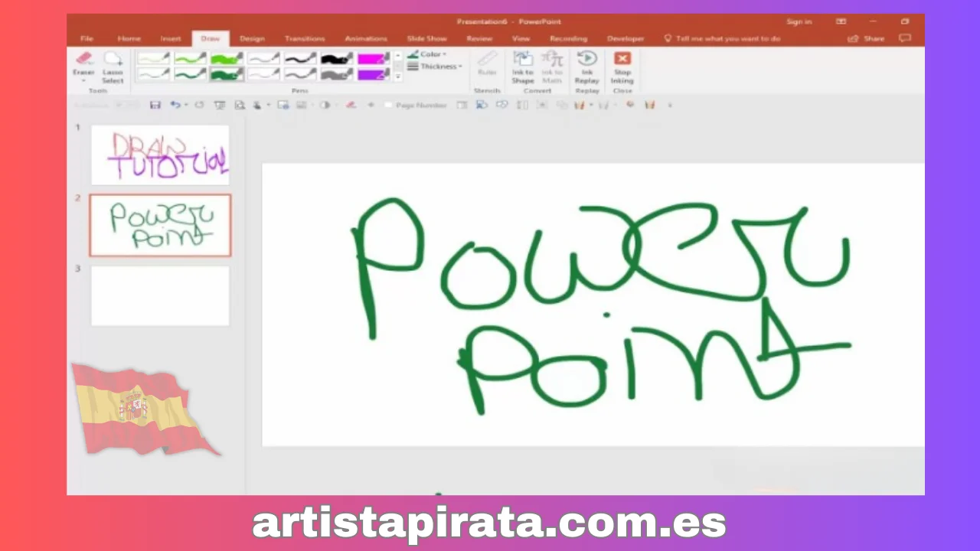Select the purple highlighter in the bottom row
The image size is (980, 551).
[x=374, y=73]
